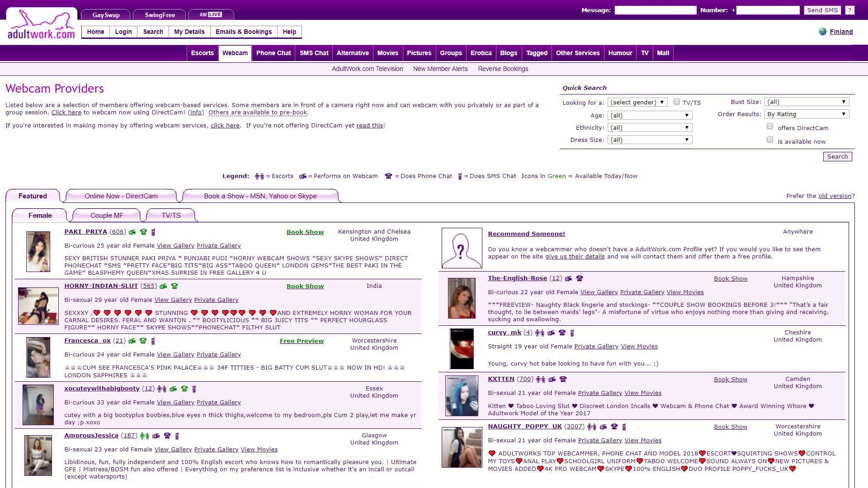
Task: Click the old version link
Action: [x=835, y=196]
